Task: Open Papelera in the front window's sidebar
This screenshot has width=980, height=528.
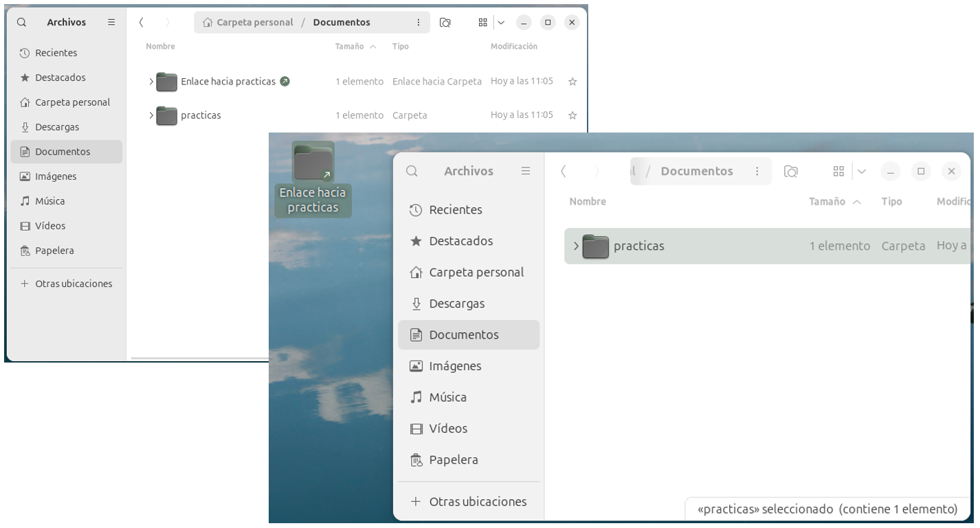Action: [453, 460]
